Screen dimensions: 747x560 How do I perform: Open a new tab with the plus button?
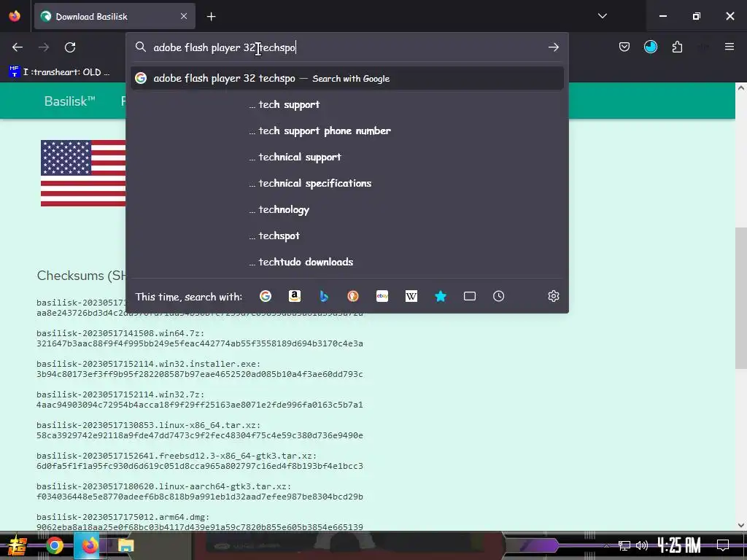pos(211,17)
